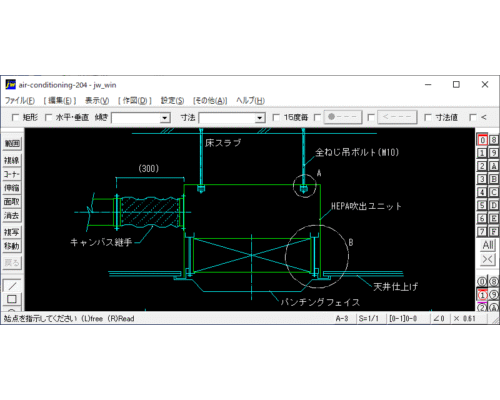Viewport: 500px width, 400px height.
Task: Toggle the < checkbox at toolbar end
Action: (x=473, y=117)
